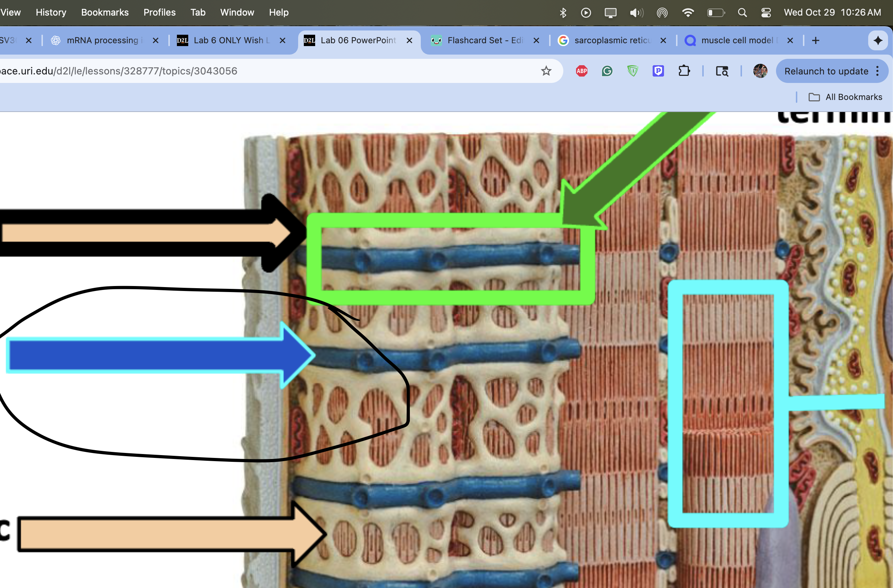Open the battery status menu
Screen dimensions: 893x588
click(715, 12)
